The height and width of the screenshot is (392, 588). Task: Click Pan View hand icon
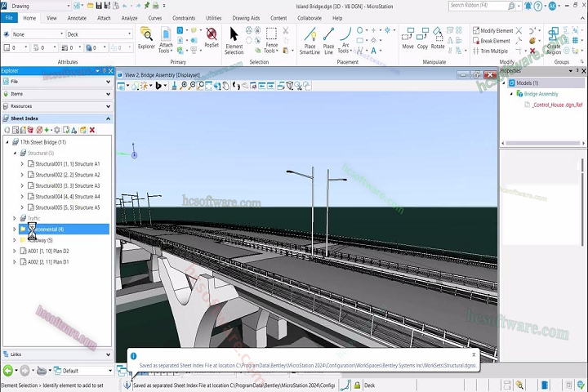click(226, 86)
